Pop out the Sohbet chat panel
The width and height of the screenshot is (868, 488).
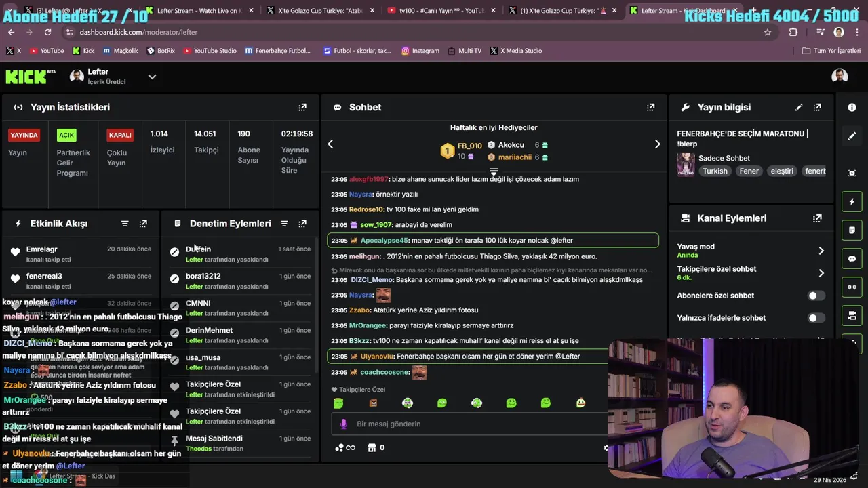tap(650, 107)
